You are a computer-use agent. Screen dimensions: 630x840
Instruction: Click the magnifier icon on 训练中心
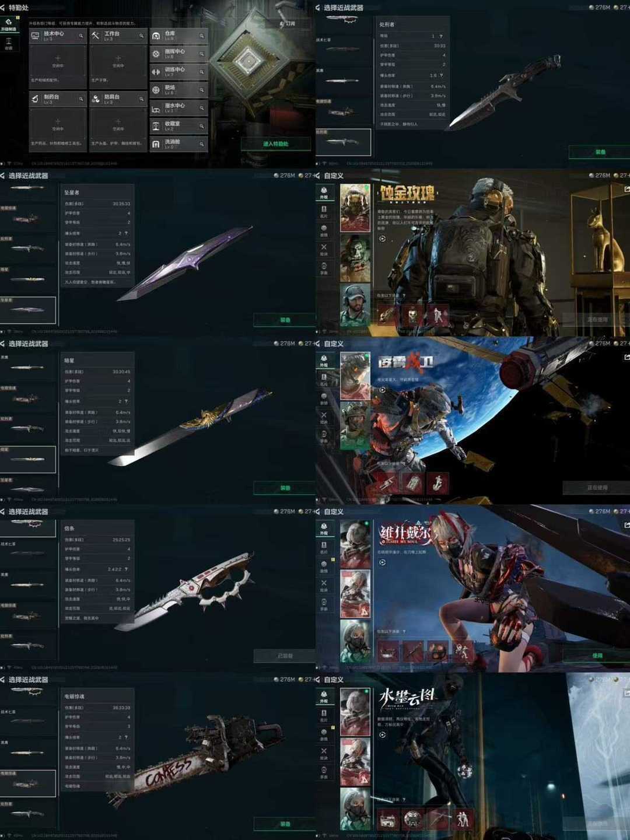202,72
